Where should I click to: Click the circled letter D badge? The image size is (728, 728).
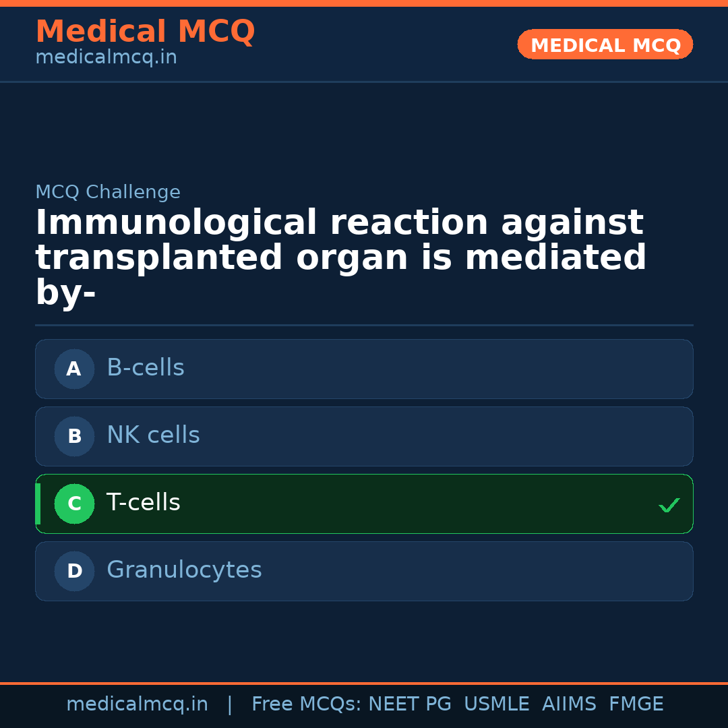click(74, 571)
